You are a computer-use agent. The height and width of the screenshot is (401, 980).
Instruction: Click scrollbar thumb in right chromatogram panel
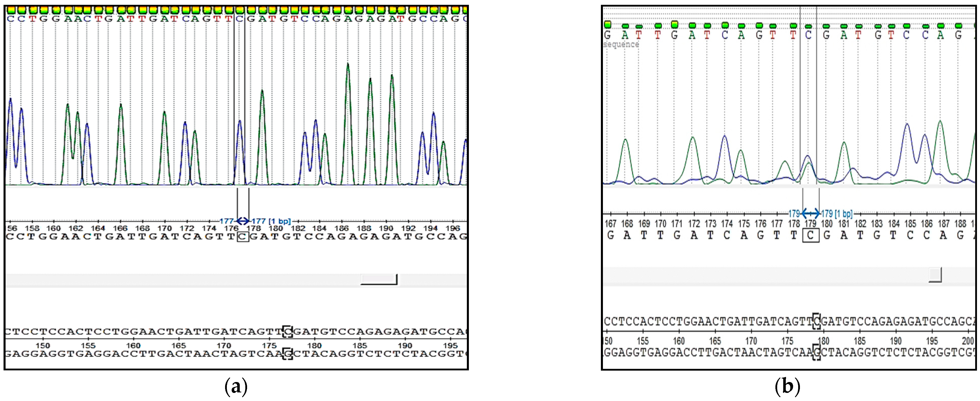[x=935, y=275]
